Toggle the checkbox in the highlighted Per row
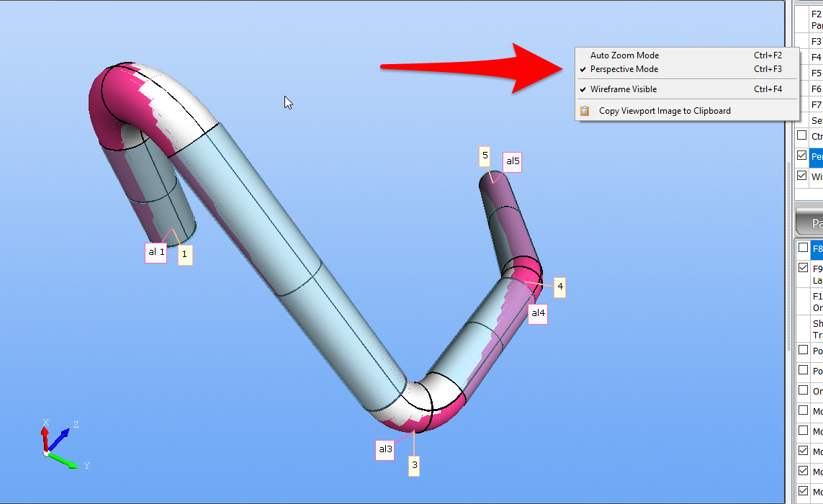 (x=801, y=156)
